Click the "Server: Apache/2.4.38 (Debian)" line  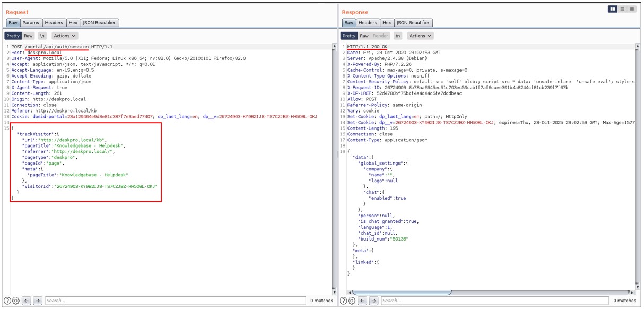coord(389,58)
